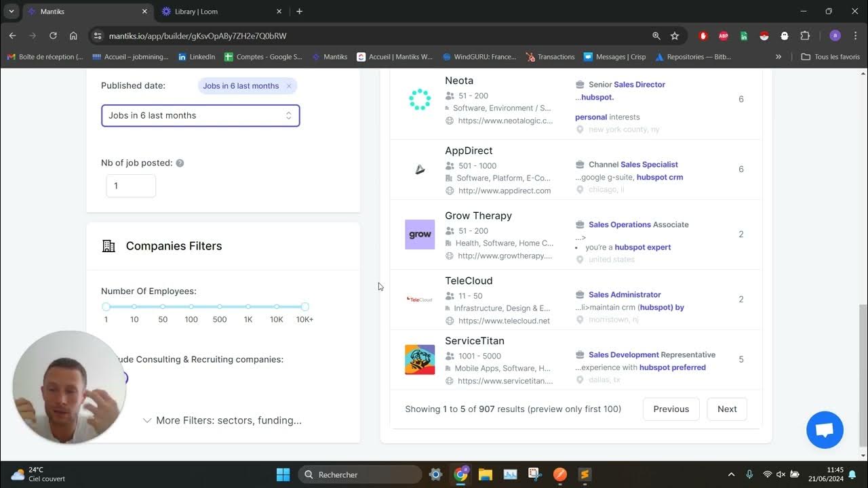This screenshot has width=868, height=488.
Task: Click the Channel Sales Specialist job title
Action: pyautogui.click(x=633, y=165)
